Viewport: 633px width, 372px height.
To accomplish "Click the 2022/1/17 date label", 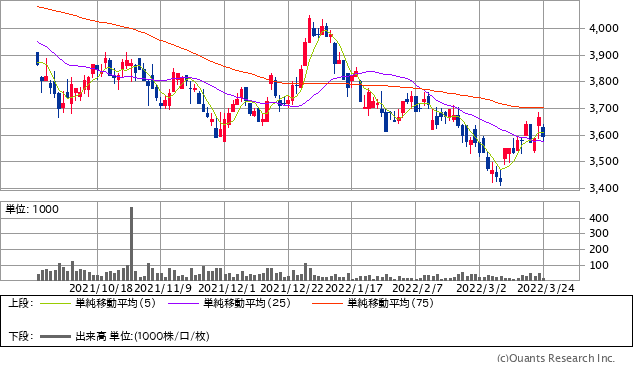I will click(x=354, y=288).
